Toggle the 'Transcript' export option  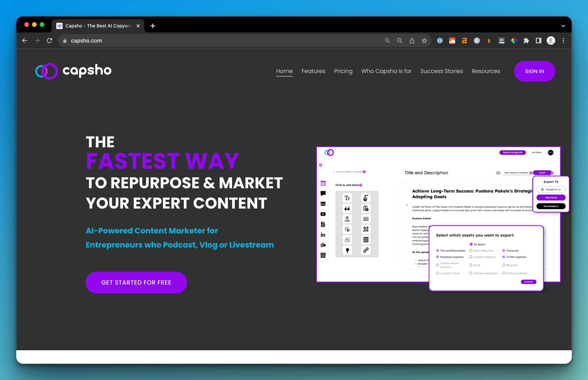(x=510, y=251)
